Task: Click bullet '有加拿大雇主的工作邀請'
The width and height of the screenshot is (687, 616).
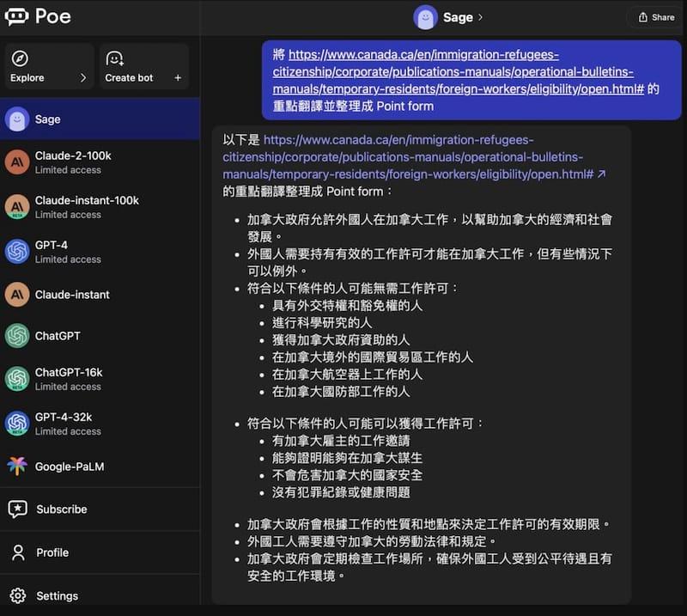Action: (341, 441)
